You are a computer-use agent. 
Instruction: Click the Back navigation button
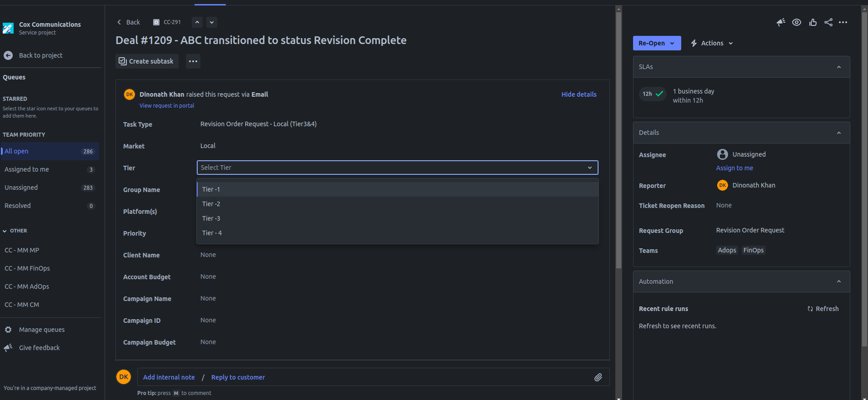coord(129,22)
